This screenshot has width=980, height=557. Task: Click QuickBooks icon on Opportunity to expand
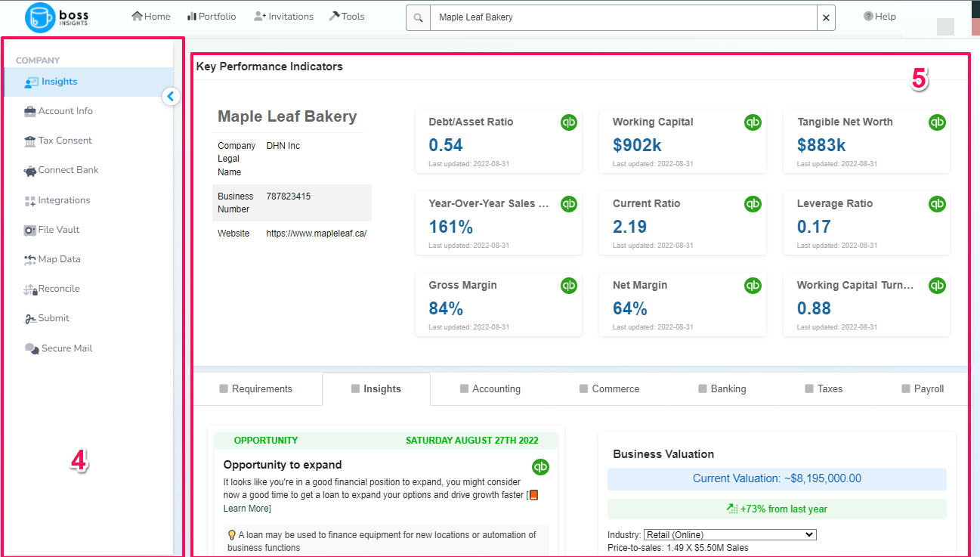click(540, 467)
